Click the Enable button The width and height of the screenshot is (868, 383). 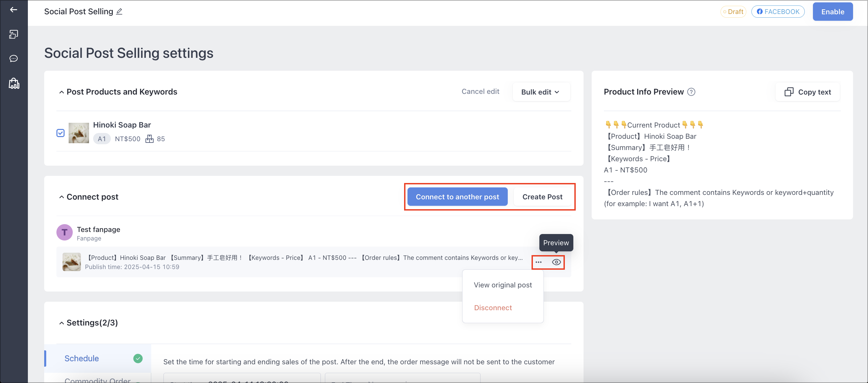tap(833, 12)
